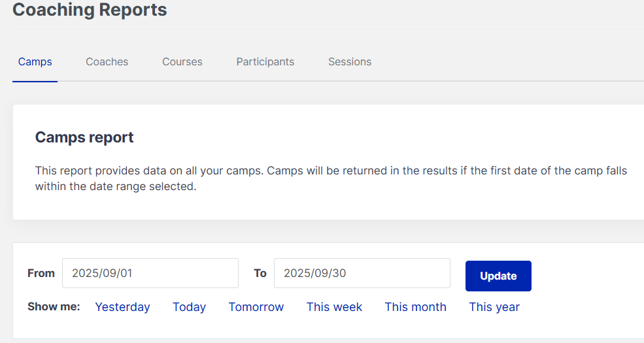Switch to the Camps tab
Image resolution: width=644 pixels, height=343 pixels.
(x=35, y=62)
